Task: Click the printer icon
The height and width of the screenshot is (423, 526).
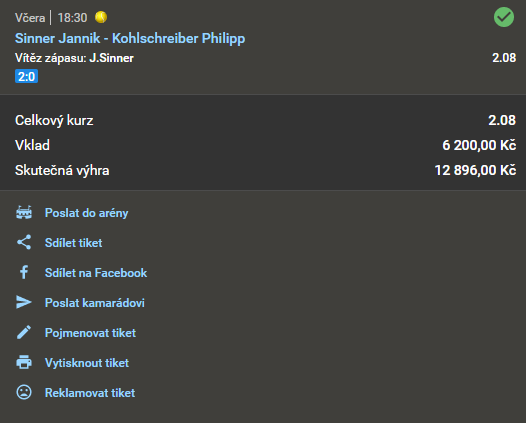Action: [24, 362]
